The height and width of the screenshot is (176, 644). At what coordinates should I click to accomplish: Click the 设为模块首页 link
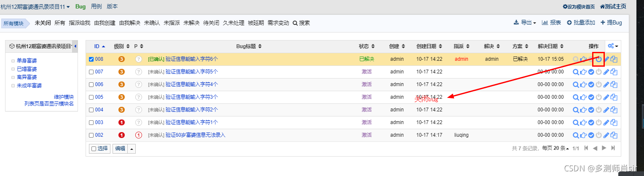(579, 7)
